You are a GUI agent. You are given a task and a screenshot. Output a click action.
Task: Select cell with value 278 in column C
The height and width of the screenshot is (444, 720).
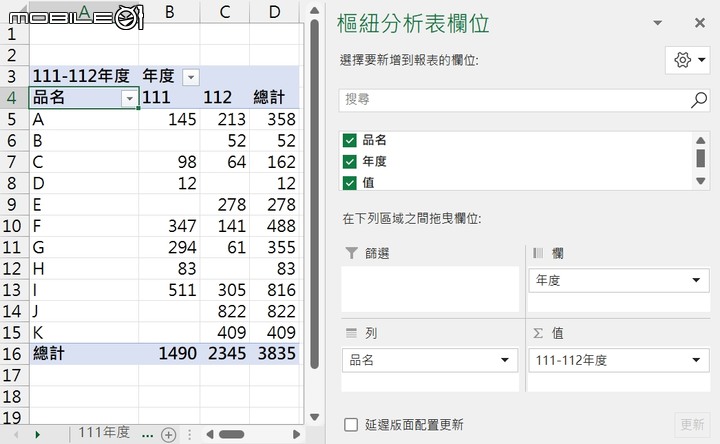pos(225,205)
